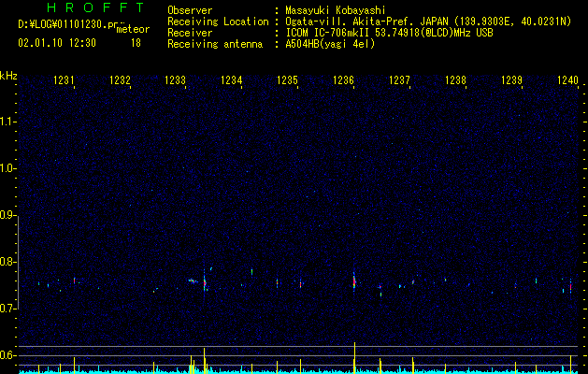Click the HROFFT title text

[96, 7]
